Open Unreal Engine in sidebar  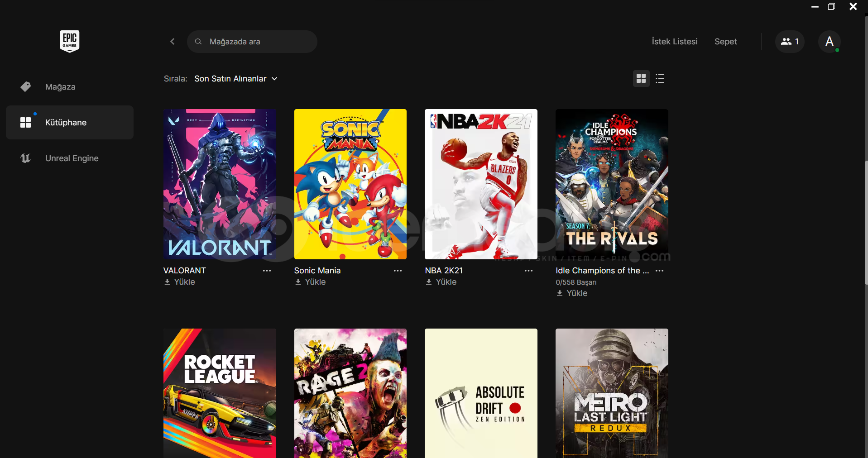[x=70, y=158]
